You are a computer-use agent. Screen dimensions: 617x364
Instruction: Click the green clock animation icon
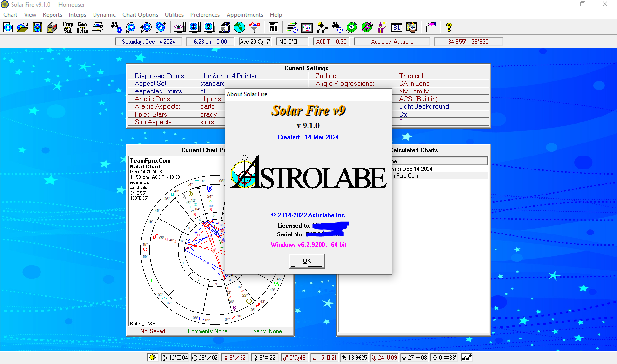coord(352,27)
